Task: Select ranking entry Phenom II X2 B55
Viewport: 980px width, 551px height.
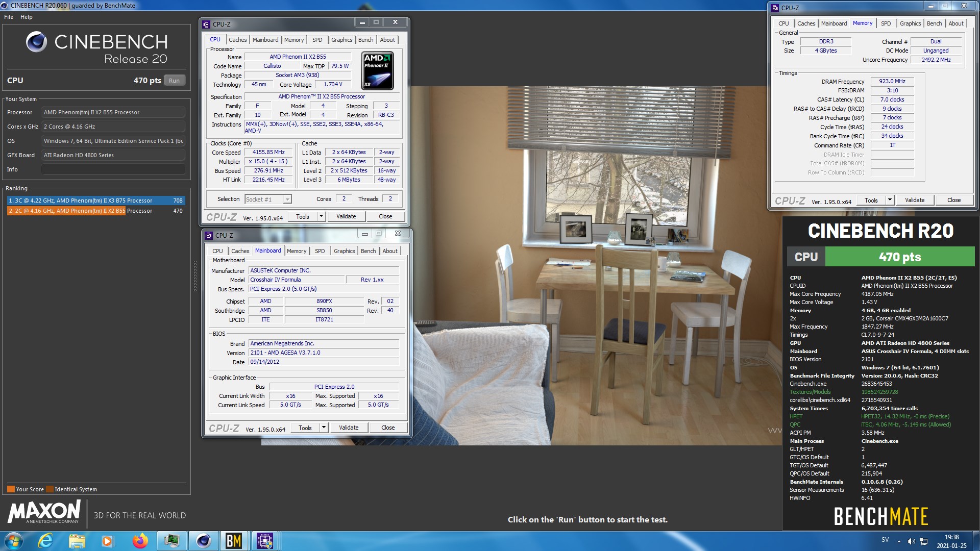Action: coord(95,211)
